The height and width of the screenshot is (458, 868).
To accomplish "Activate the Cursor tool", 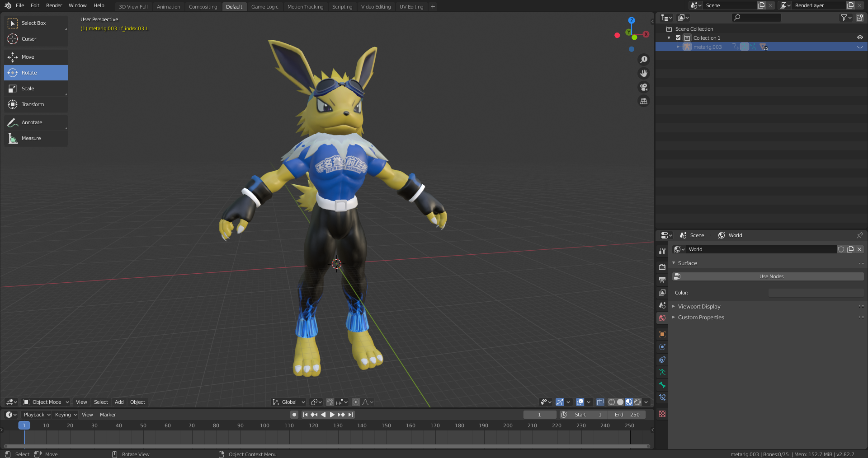I will pyautogui.click(x=36, y=39).
